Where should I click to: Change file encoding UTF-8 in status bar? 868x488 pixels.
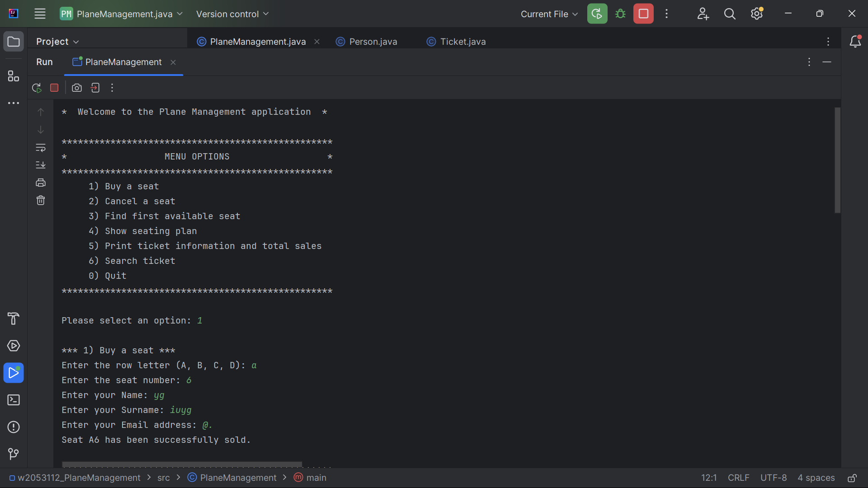[x=774, y=478]
